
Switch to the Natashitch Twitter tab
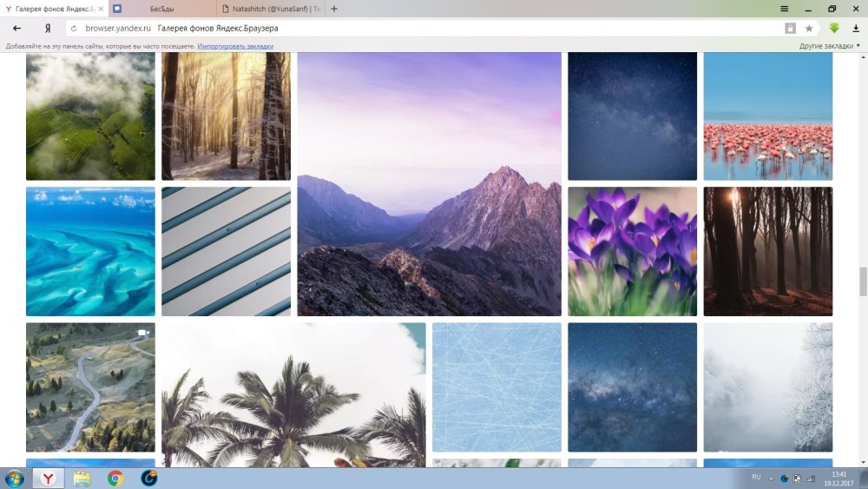[x=269, y=9]
